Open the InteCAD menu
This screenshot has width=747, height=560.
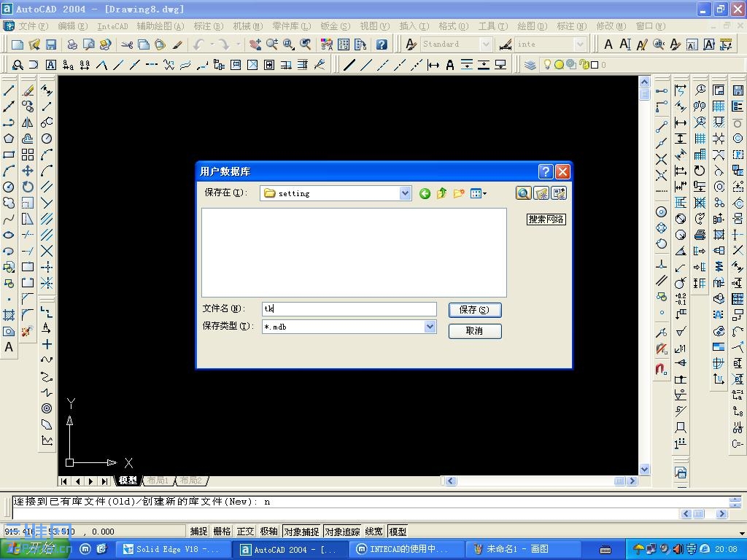tap(112, 26)
